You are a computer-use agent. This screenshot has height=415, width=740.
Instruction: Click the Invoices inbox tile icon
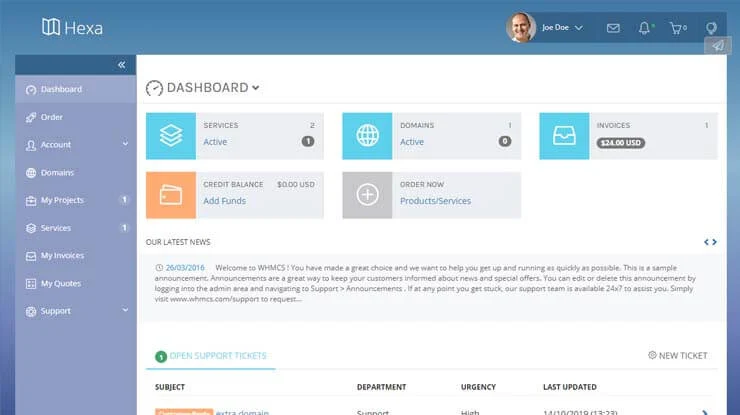[564, 136]
